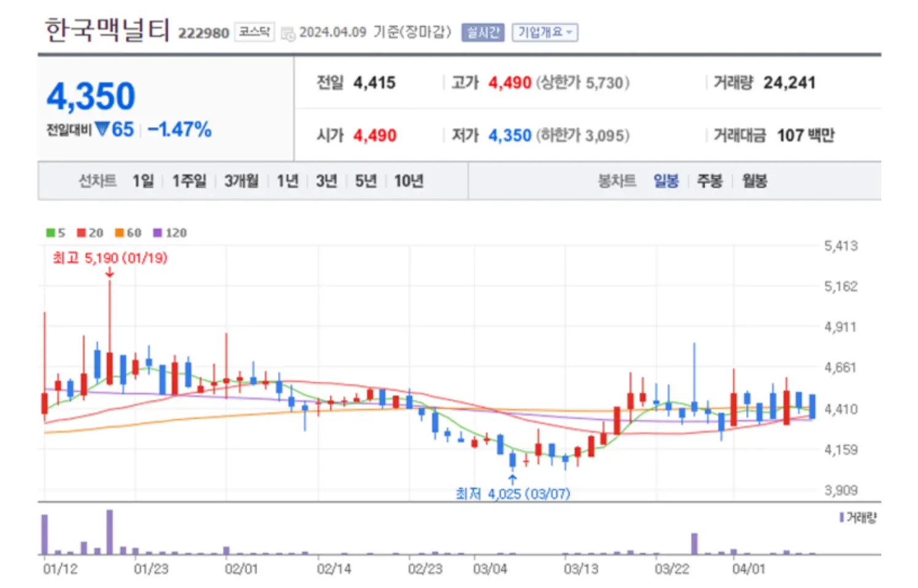Click the 실시간 real-time button
This screenshot has height=588, width=918.
pos(483,33)
